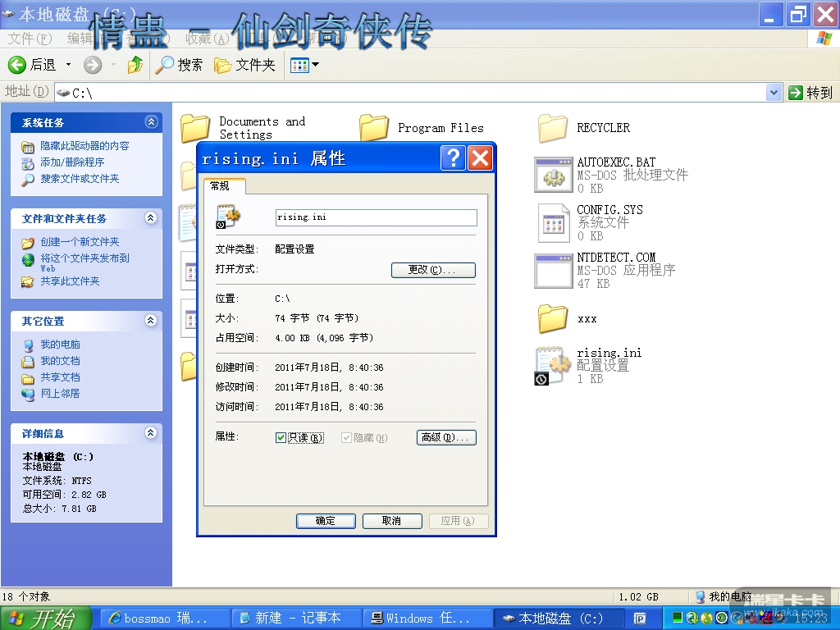The height and width of the screenshot is (630, 840).
Task: Open the 搜索 search pane
Action: click(x=180, y=65)
